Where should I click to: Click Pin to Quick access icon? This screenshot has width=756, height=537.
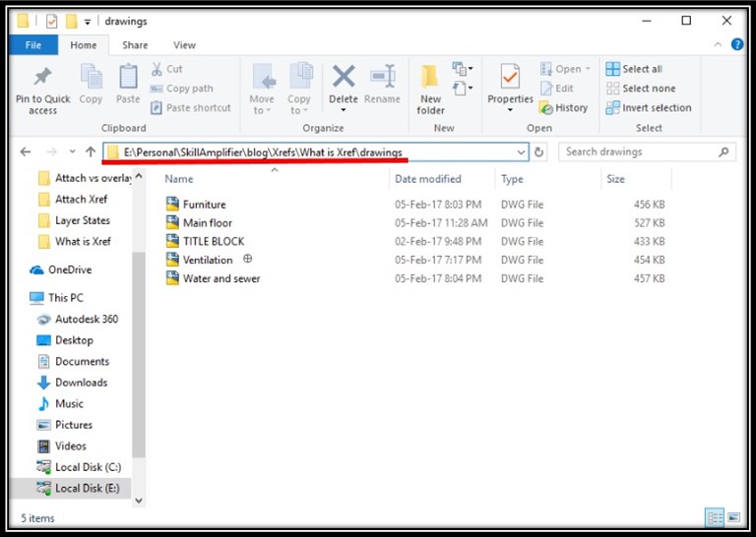[x=42, y=77]
